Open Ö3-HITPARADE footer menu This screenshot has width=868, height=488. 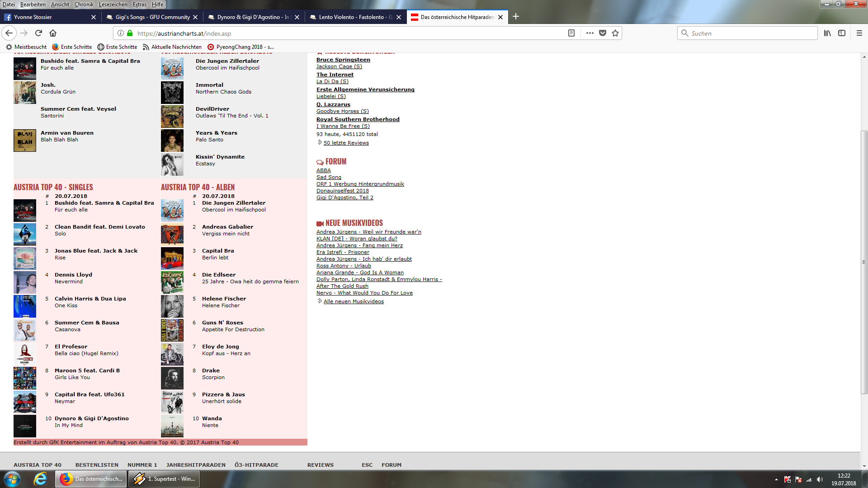(x=256, y=465)
